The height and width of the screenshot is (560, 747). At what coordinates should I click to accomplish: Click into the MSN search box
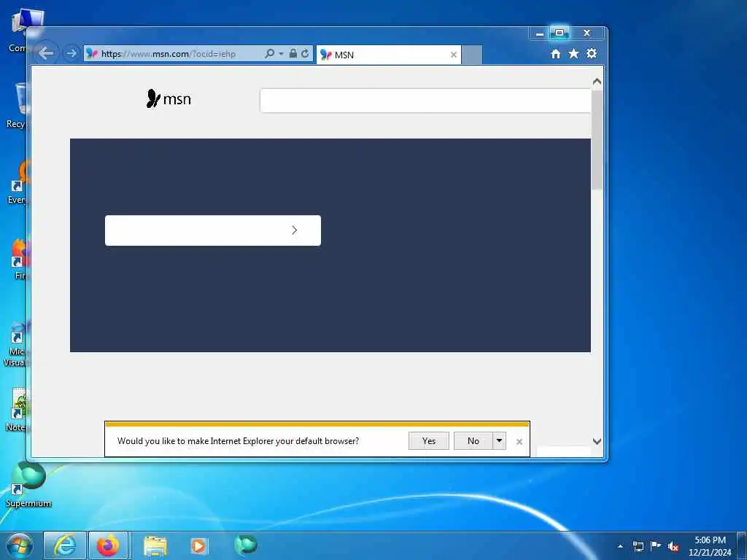425,101
